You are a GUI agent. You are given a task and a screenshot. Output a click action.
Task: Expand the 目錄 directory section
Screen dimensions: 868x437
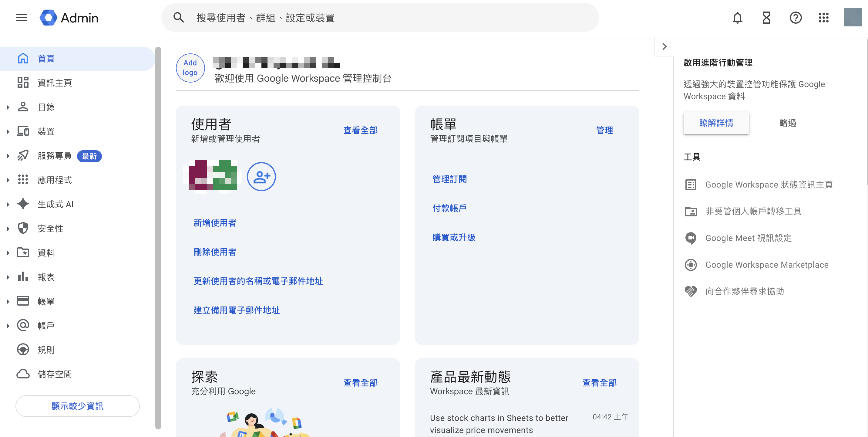point(8,107)
